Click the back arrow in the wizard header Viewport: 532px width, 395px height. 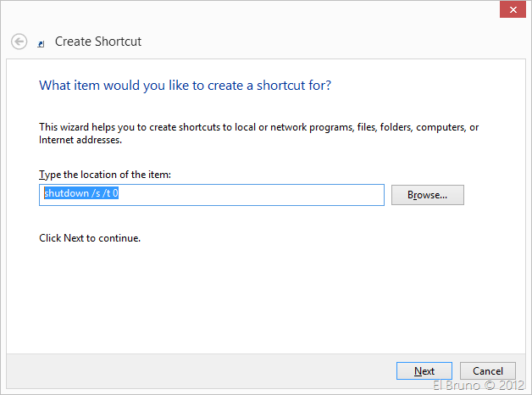(19, 41)
